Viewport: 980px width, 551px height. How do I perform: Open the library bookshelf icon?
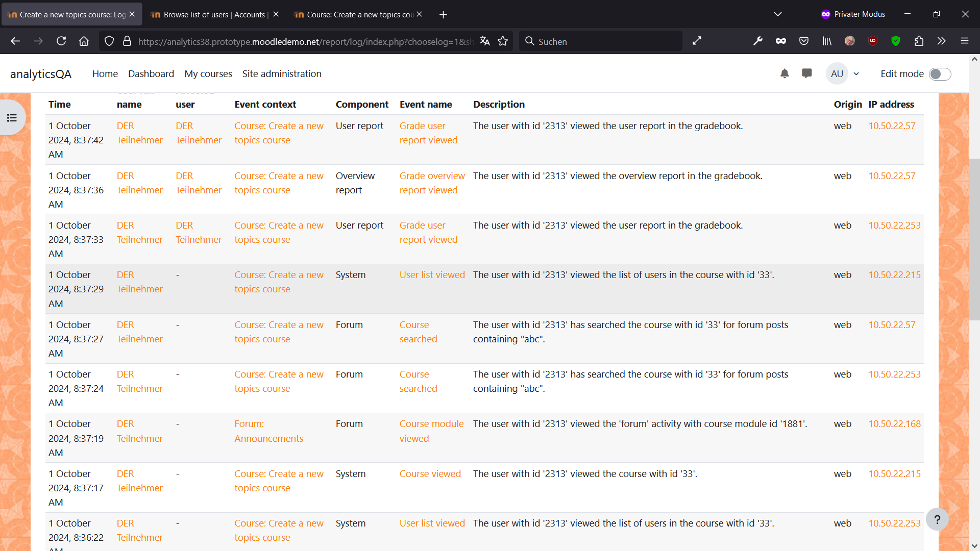pyautogui.click(x=827, y=41)
